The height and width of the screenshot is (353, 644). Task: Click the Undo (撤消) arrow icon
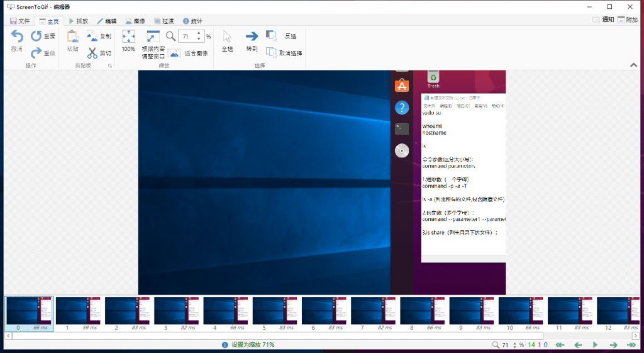coord(17,37)
